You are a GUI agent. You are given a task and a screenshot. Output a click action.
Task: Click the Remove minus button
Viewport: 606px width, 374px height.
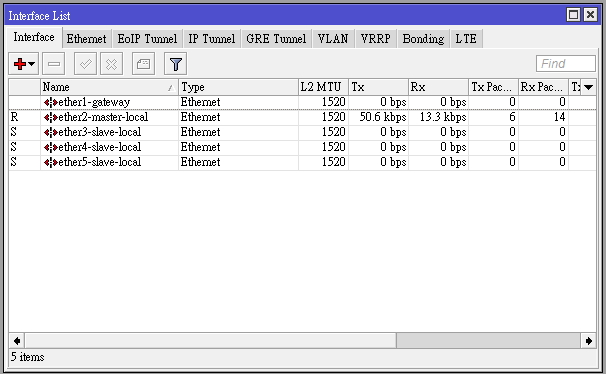(x=53, y=64)
